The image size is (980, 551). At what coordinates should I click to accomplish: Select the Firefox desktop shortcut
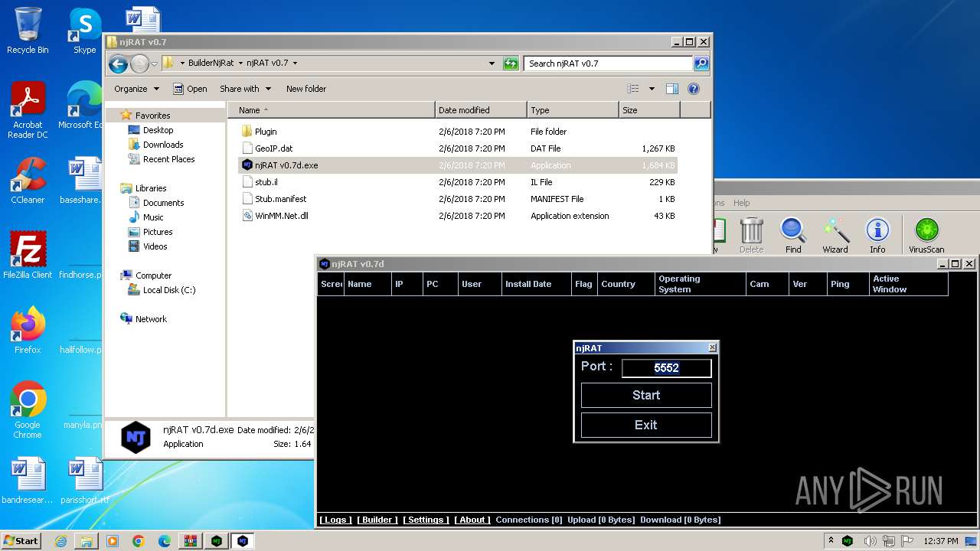[28, 331]
